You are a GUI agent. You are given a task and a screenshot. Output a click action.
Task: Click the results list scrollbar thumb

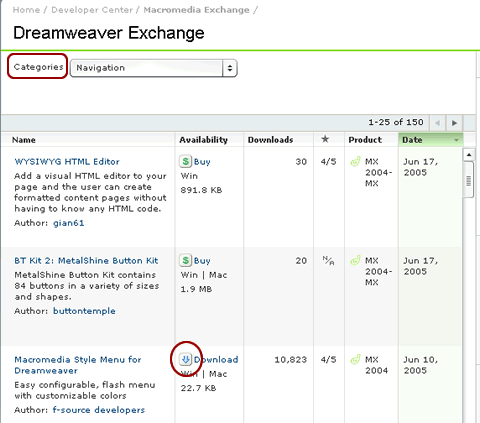(468, 180)
